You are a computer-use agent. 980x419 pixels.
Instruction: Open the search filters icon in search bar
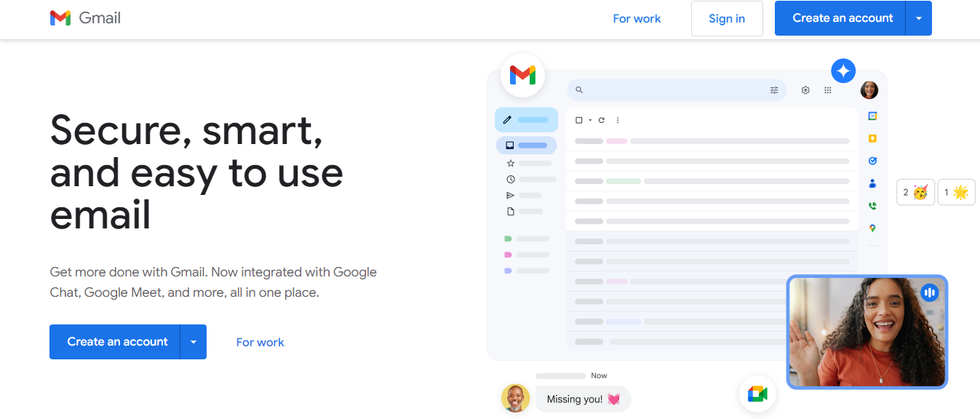tap(774, 89)
